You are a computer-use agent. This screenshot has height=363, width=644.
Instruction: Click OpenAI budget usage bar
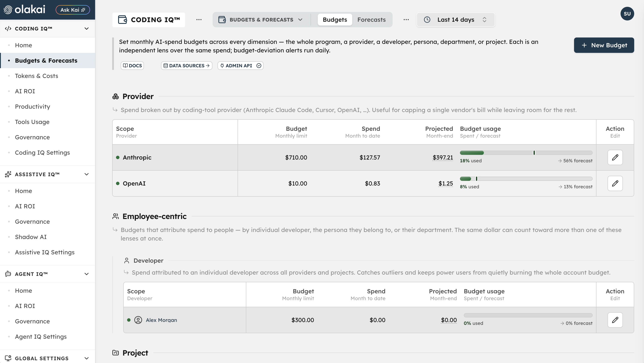click(526, 179)
